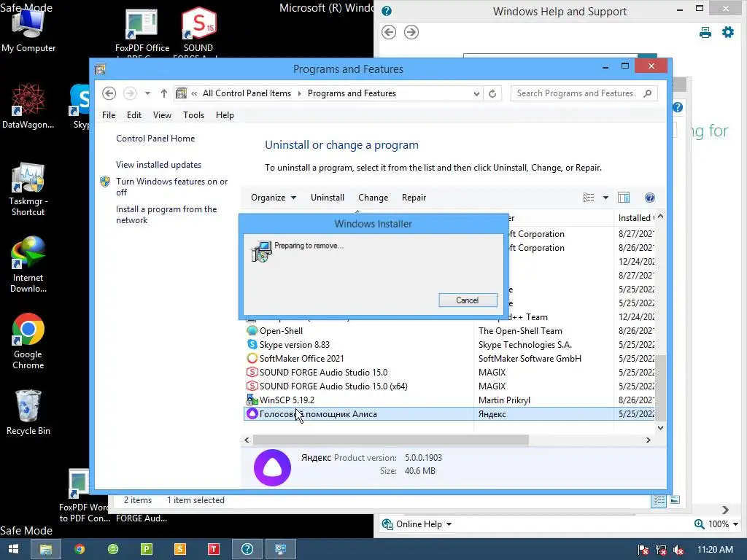Refresh the Programs and Features list
Viewport: 747px width, 560px height.
point(492,93)
